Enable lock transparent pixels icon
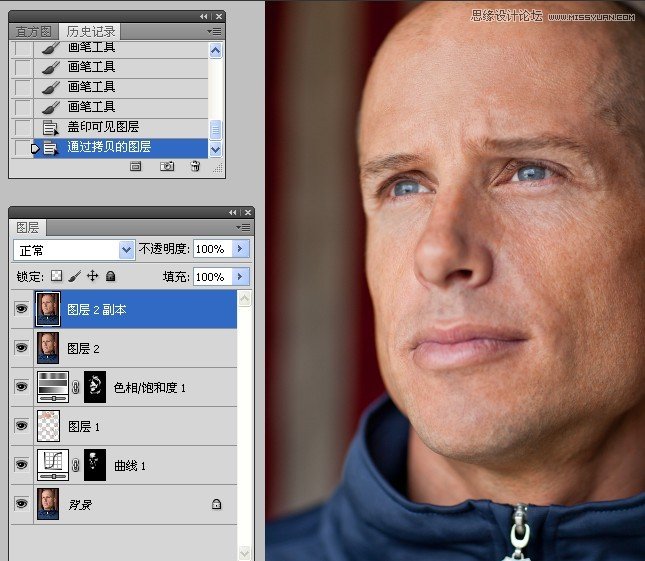645x561 pixels. pyautogui.click(x=57, y=276)
